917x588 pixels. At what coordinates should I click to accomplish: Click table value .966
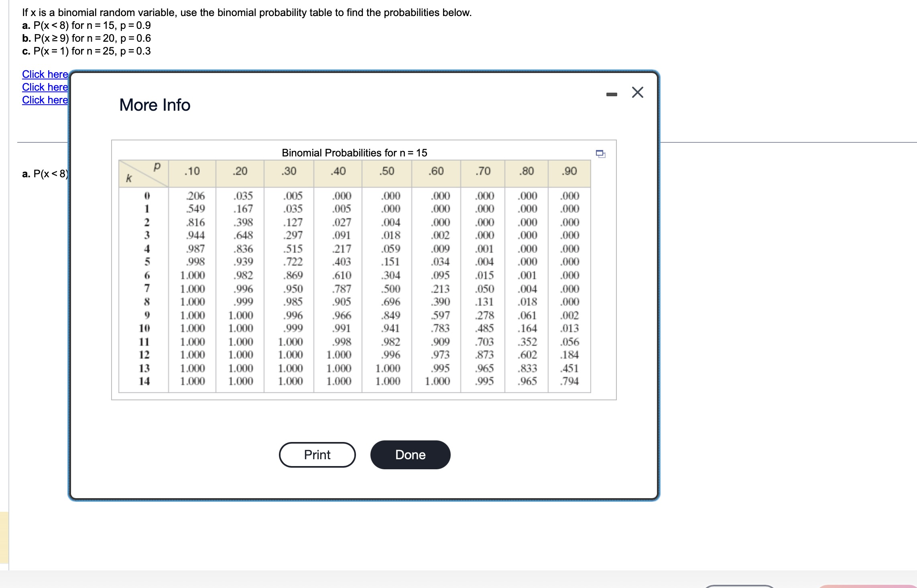pos(342,315)
